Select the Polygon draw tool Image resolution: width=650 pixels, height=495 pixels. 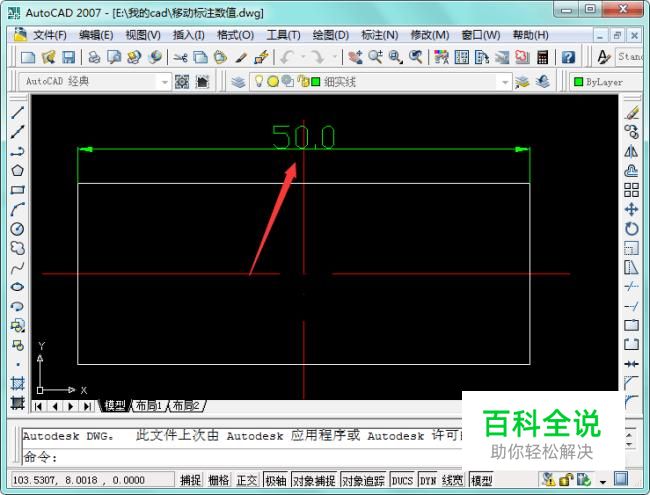point(17,170)
